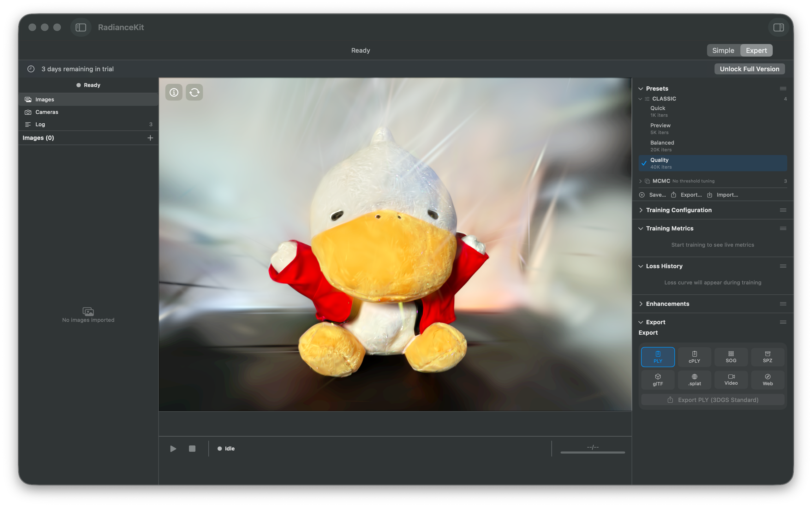Click the playback progress slider
Screen dimensions: 812x507
click(x=592, y=452)
